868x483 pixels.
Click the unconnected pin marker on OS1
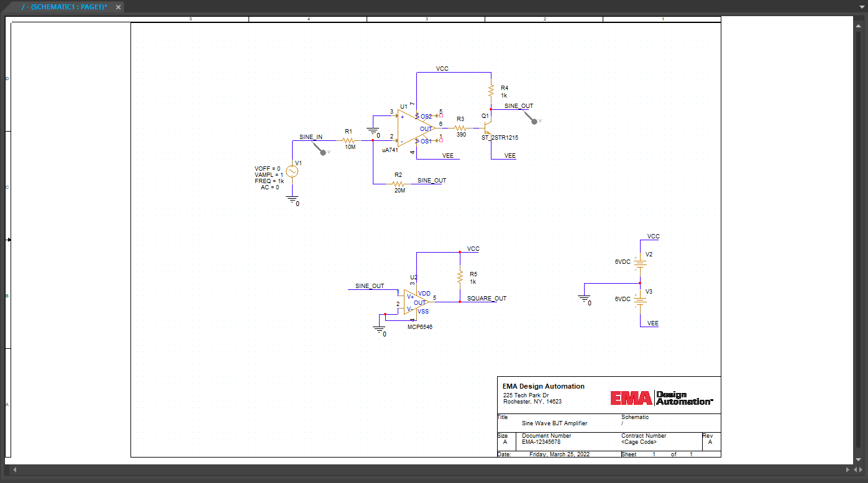pos(441,140)
